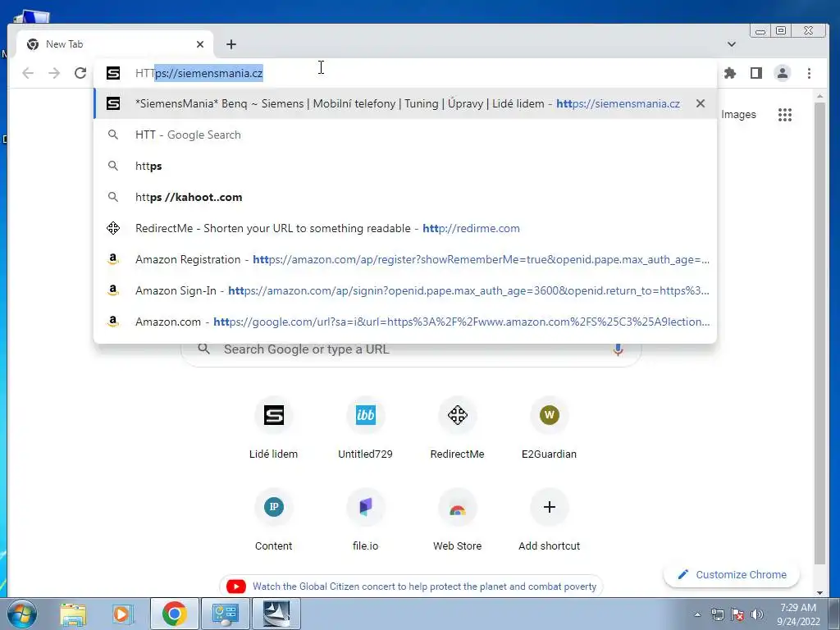Open the E2Guardian shortcut

549,428
